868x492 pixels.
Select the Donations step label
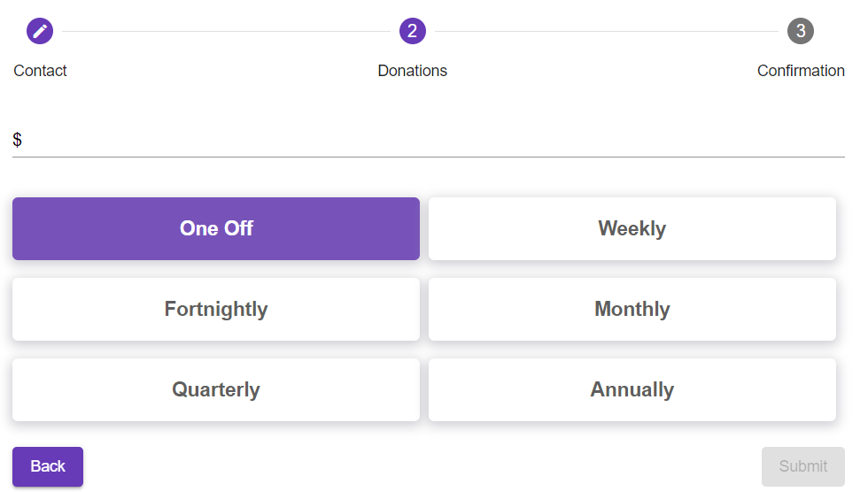click(x=413, y=71)
